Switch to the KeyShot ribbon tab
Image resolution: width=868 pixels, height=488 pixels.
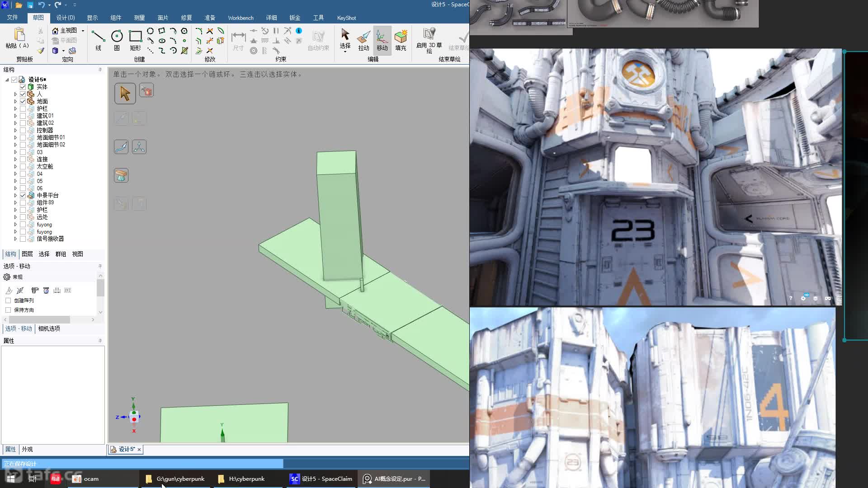346,18
